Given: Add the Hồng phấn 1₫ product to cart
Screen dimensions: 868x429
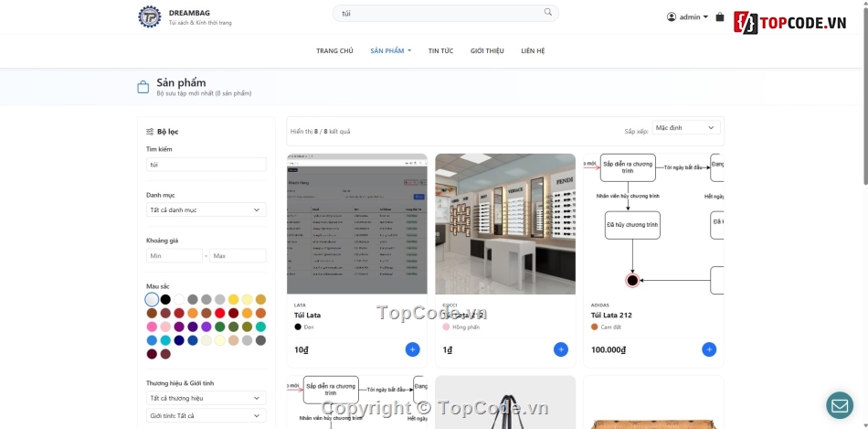Looking at the screenshot, I should pyautogui.click(x=561, y=349).
